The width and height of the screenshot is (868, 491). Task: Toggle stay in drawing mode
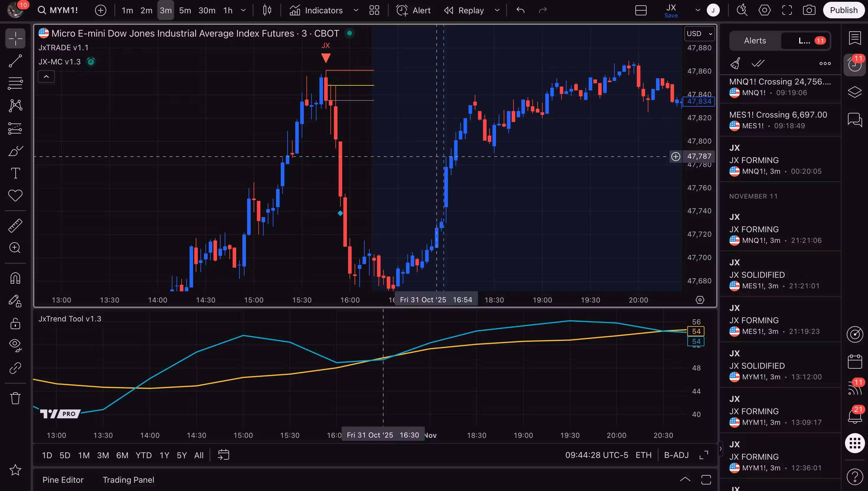[15, 301]
